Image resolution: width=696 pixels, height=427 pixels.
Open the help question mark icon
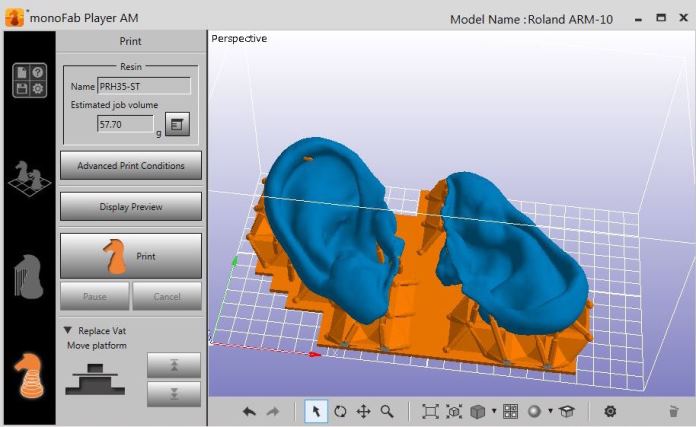point(38,72)
